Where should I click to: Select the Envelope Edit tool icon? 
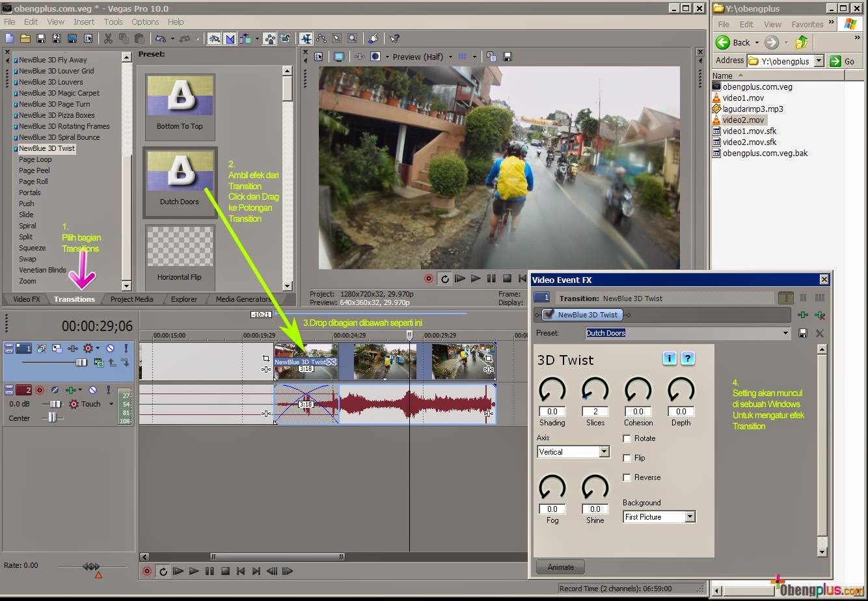[321, 39]
